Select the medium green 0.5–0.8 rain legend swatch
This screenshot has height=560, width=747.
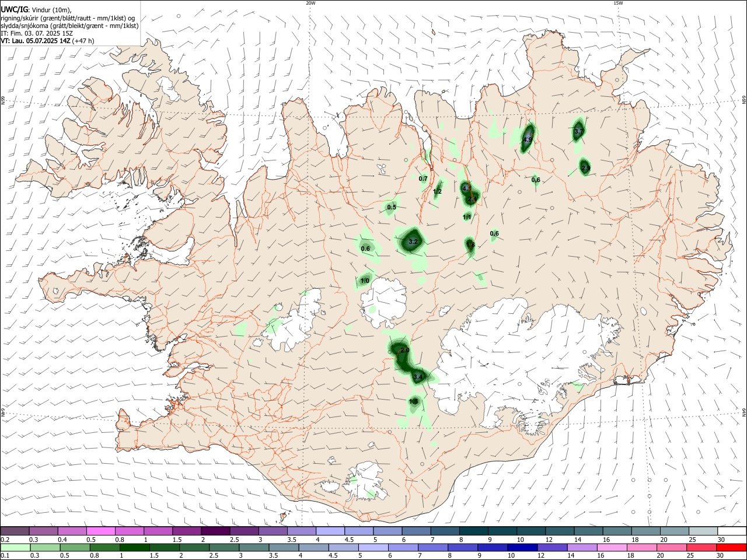pos(75,548)
